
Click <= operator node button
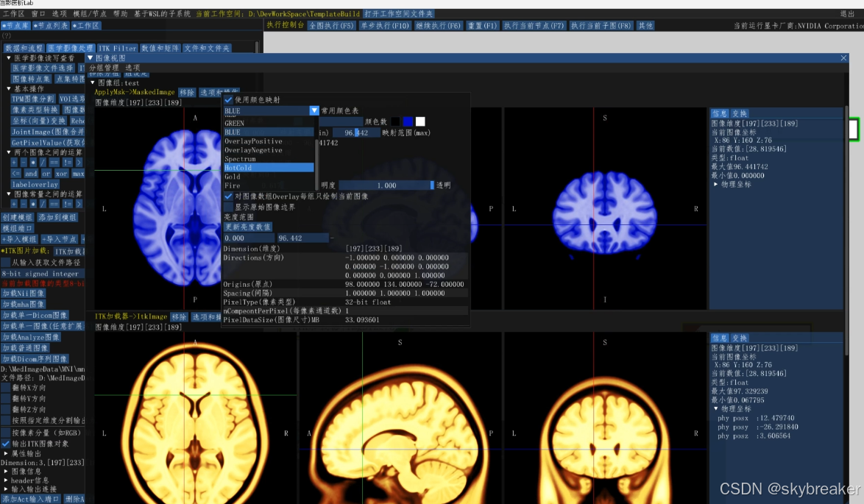tap(15, 174)
